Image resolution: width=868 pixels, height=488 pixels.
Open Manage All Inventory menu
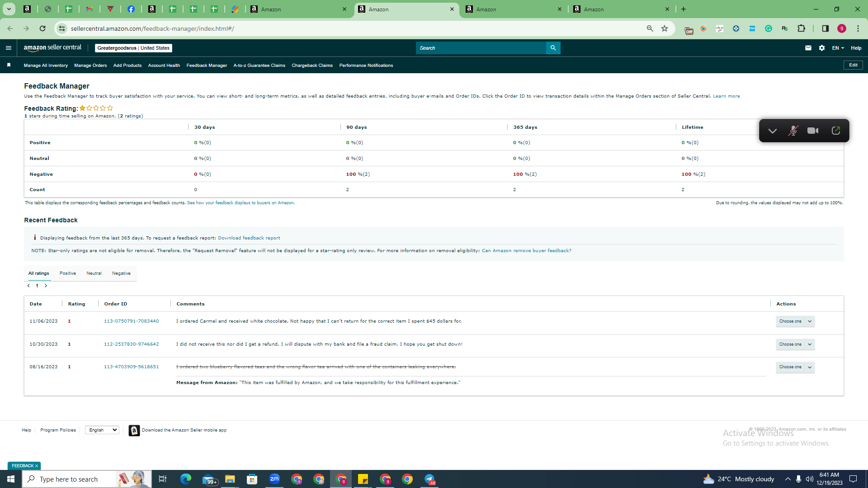[x=46, y=66]
